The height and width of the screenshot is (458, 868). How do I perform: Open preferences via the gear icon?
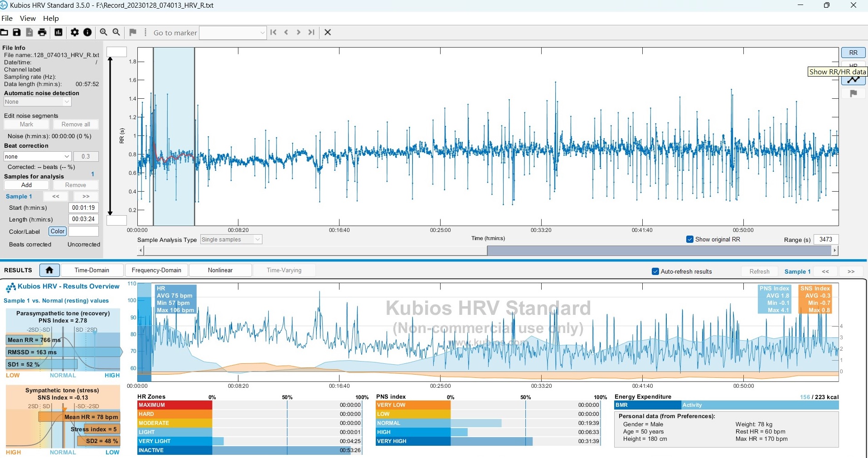[75, 32]
